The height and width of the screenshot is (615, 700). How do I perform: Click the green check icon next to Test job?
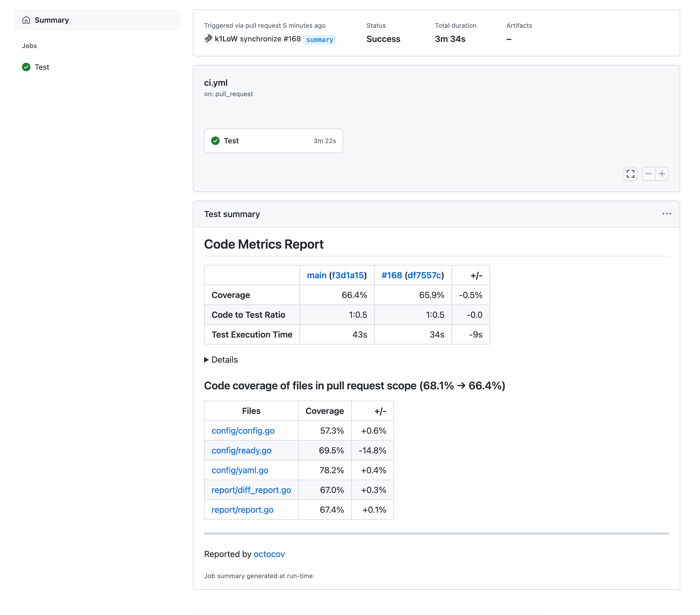pos(26,67)
